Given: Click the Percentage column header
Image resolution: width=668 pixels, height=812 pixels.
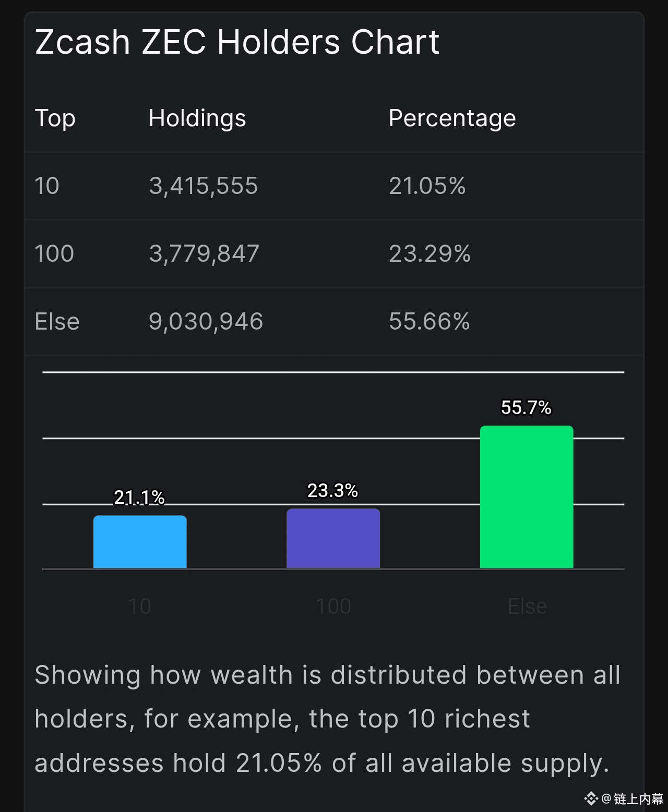Looking at the screenshot, I should tap(452, 118).
